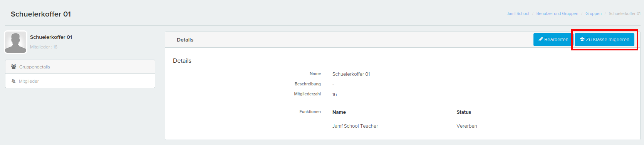Open Benutzer und Gruppen breadcrumb
Image resolution: width=644 pixels, height=145 pixels.
click(x=557, y=13)
